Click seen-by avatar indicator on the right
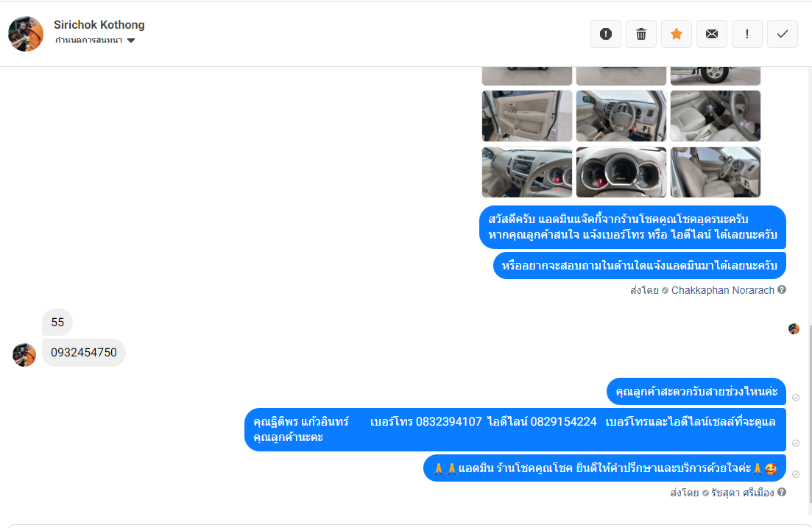Screen dimensions: 812x528 (x=794, y=329)
